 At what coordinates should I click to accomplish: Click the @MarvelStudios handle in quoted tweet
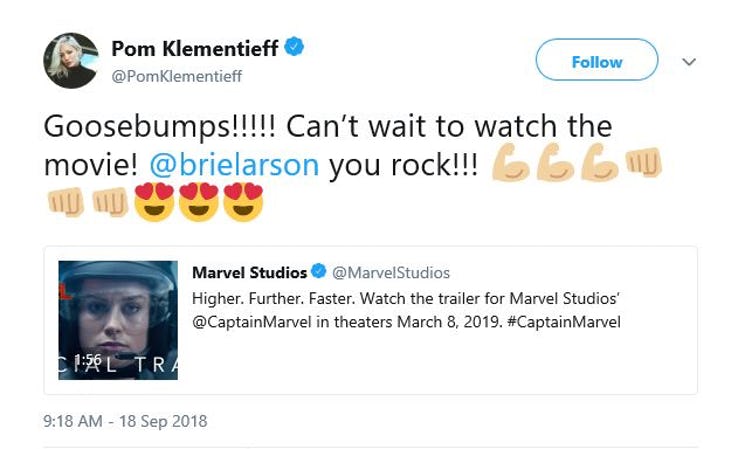(x=391, y=272)
